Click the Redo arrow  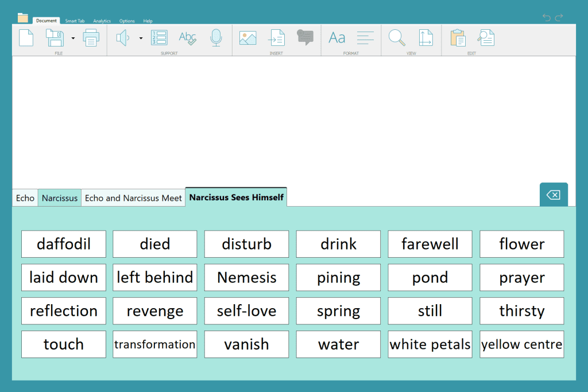click(559, 17)
